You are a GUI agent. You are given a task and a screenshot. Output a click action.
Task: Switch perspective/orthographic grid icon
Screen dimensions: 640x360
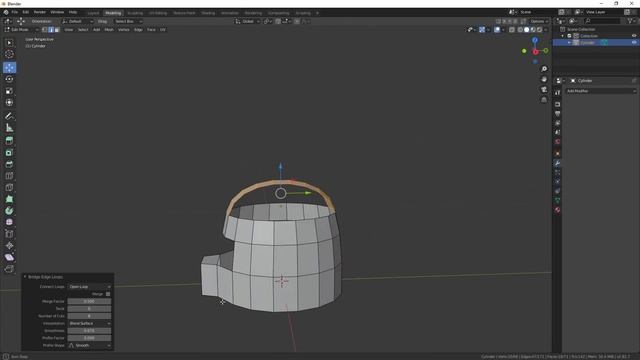[x=544, y=100]
